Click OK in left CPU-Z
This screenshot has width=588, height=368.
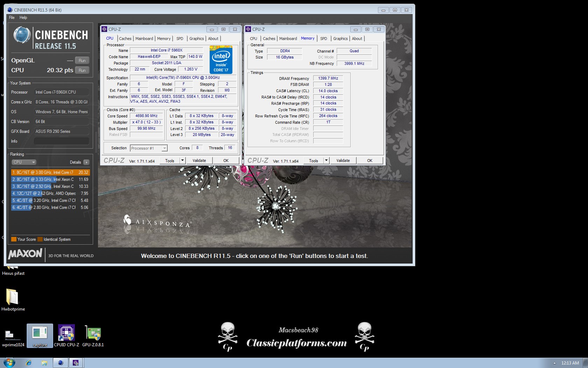click(226, 161)
